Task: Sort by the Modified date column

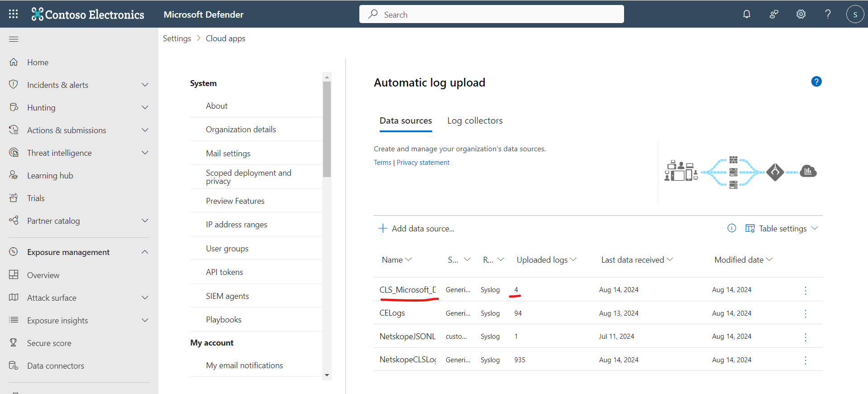Action: [743, 259]
